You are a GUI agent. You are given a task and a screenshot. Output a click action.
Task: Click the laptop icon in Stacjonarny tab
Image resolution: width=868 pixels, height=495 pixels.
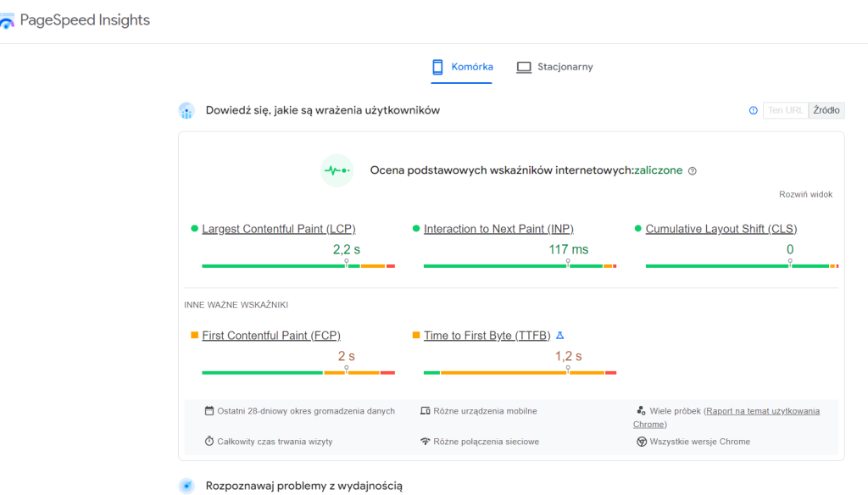point(524,67)
